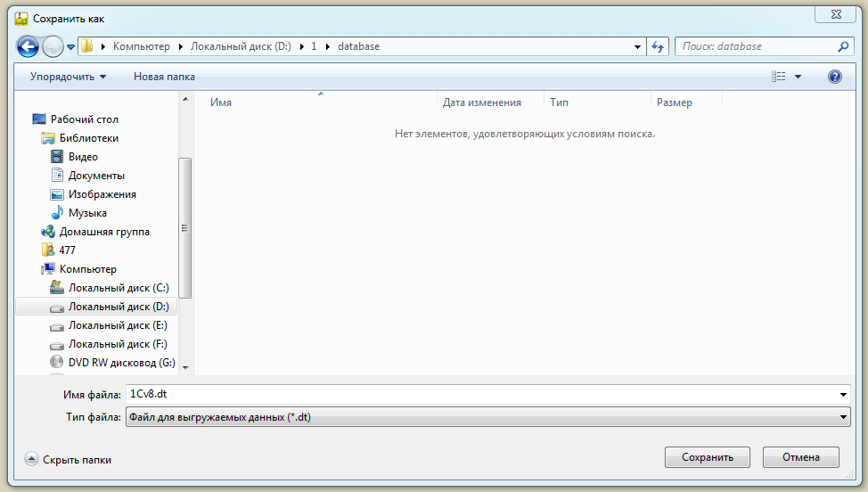868x492 pixels.
Task: Select Локальный диск (C:) in the tree
Action: (119, 288)
